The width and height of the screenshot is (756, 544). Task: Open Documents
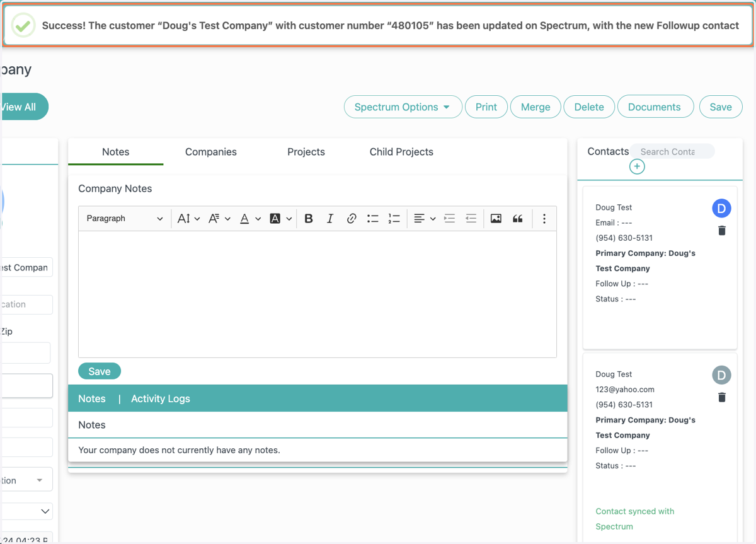[x=655, y=107]
